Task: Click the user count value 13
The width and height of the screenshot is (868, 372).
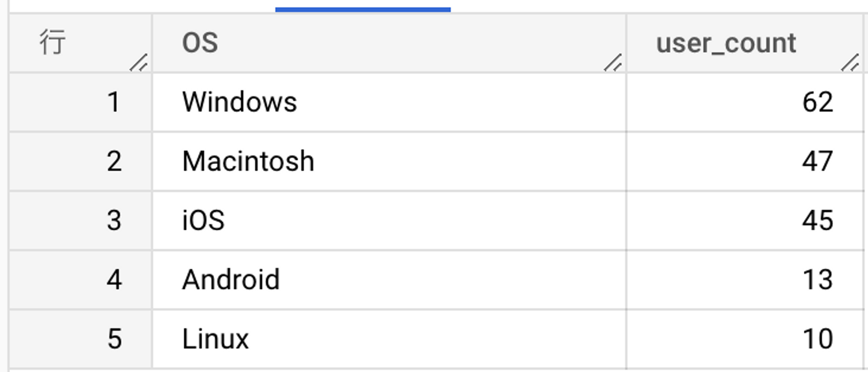Action: 818,280
